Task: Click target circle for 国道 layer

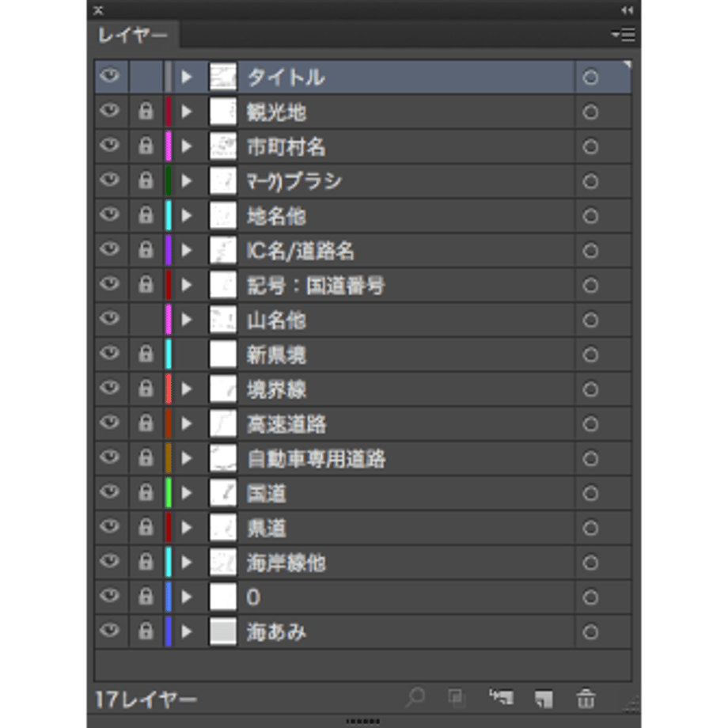Action: (590, 493)
